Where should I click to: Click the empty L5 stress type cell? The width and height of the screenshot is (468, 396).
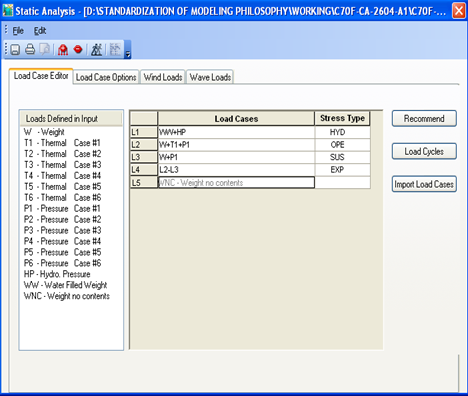[342, 182]
